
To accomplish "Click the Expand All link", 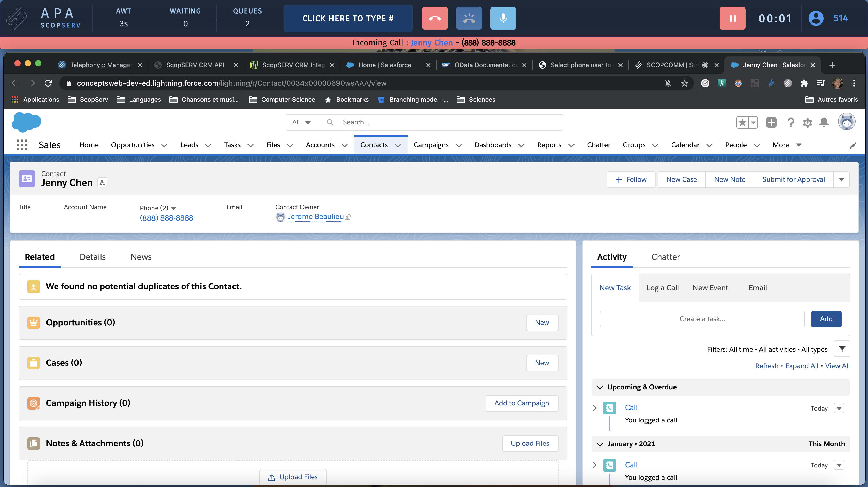I will pyautogui.click(x=802, y=366).
